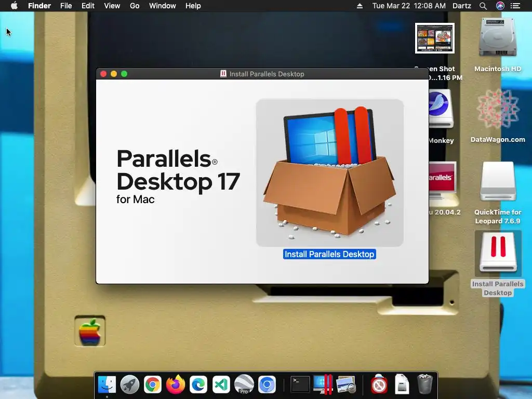Launch Google Earth Pro from the Dock

(244, 385)
